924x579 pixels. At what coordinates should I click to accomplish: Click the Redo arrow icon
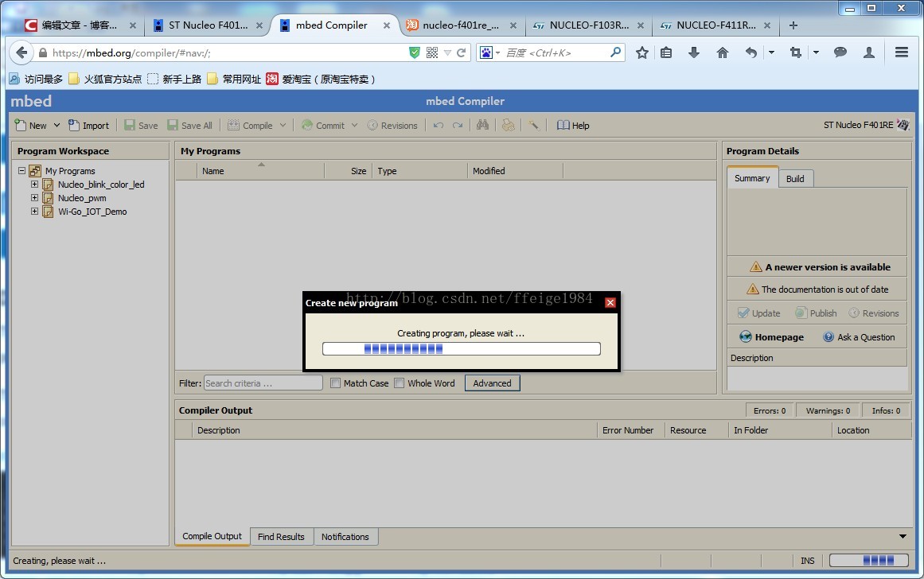pyautogui.click(x=458, y=126)
